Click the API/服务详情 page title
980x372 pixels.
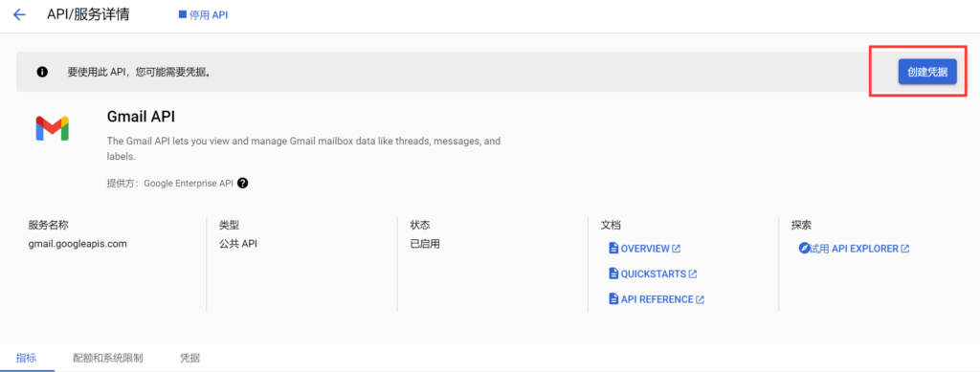click(88, 14)
